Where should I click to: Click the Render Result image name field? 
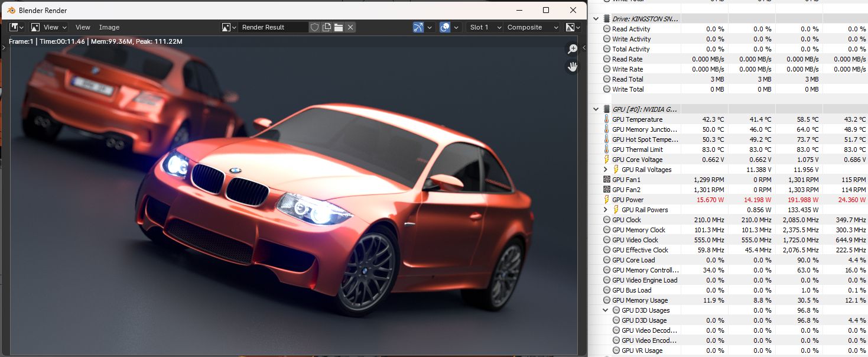(274, 27)
